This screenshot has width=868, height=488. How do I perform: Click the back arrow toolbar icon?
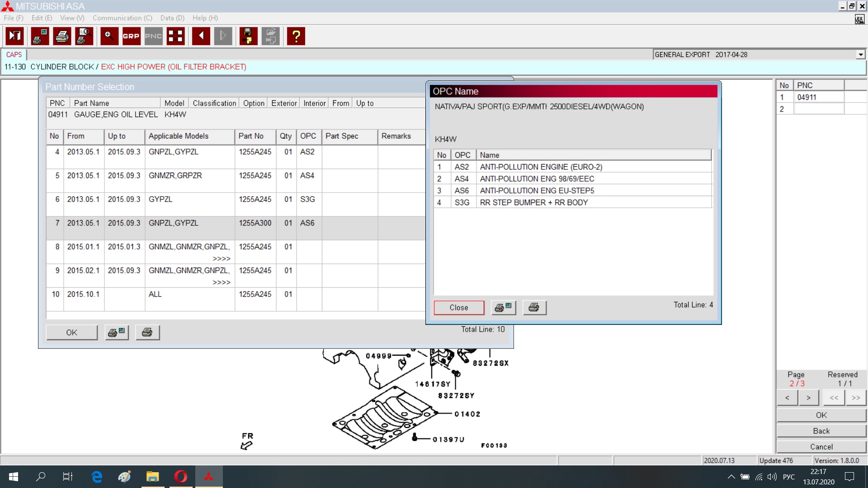[x=201, y=36]
